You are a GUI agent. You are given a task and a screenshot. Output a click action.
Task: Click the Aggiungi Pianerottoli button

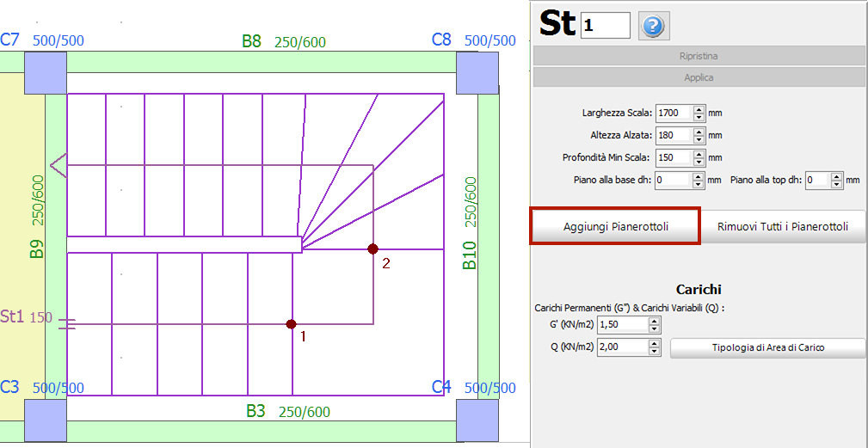[615, 227]
